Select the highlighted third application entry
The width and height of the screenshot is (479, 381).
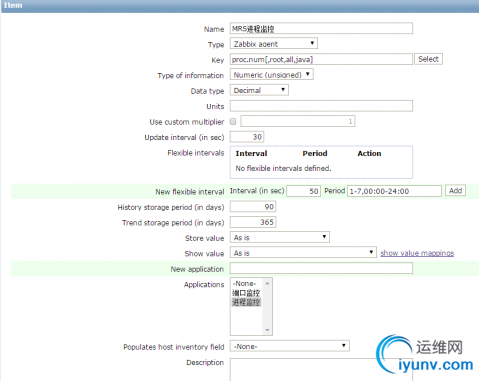(x=246, y=302)
